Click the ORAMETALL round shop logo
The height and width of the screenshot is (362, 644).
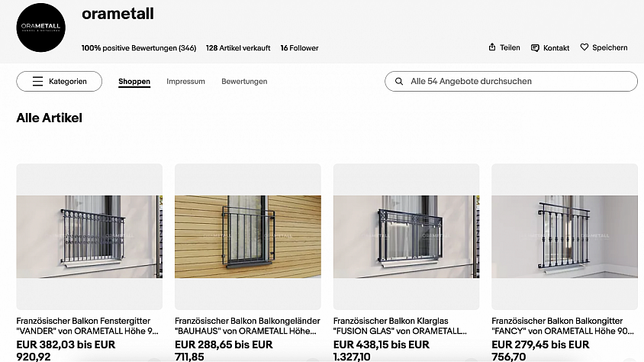click(x=40, y=27)
